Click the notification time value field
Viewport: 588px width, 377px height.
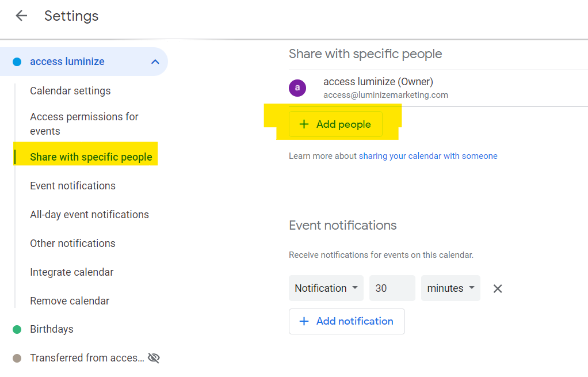pyautogui.click(x=392, y=288)
